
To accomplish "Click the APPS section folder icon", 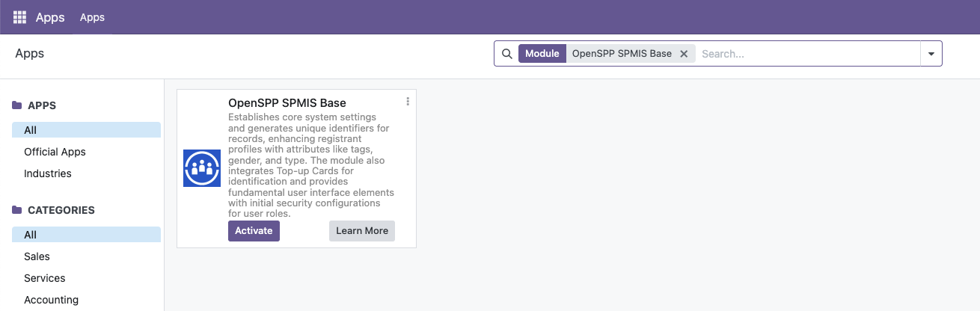I will [17, 105].
